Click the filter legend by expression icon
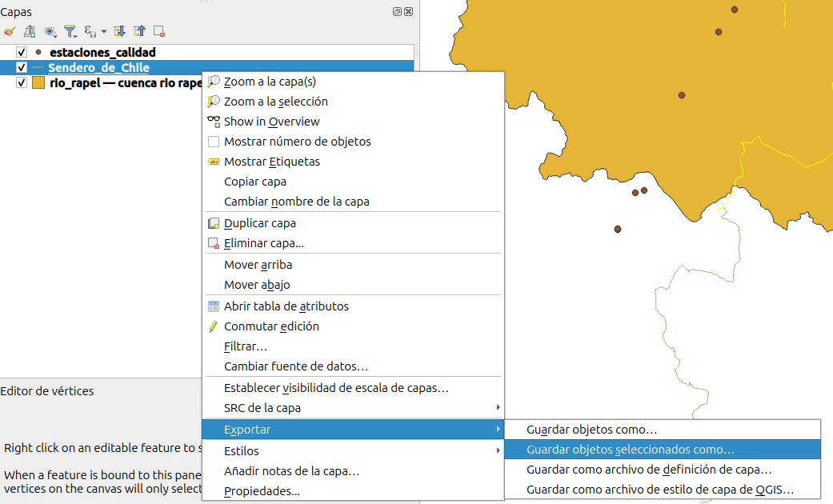Image resolution: width=833 pixels, height=504 pixels. [x=90, y=31]
